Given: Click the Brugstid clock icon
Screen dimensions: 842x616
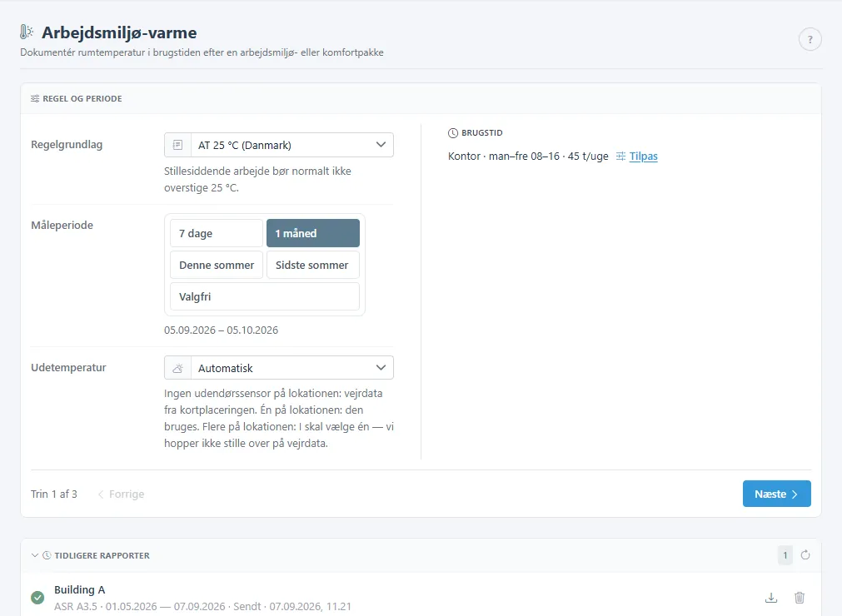Looking at the screenshot, I should pyautogui.click(x=453, y=133).
